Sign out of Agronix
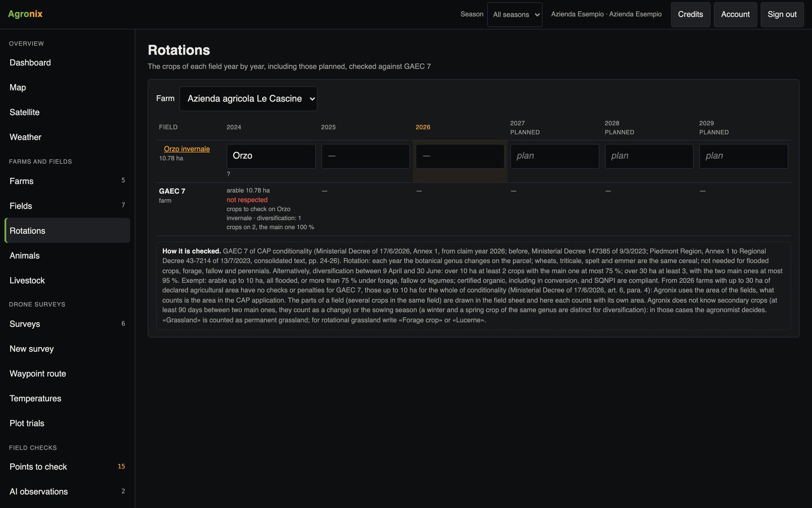Image resolution: width=812 pixels, height=508 pixels. coord(782,14)
